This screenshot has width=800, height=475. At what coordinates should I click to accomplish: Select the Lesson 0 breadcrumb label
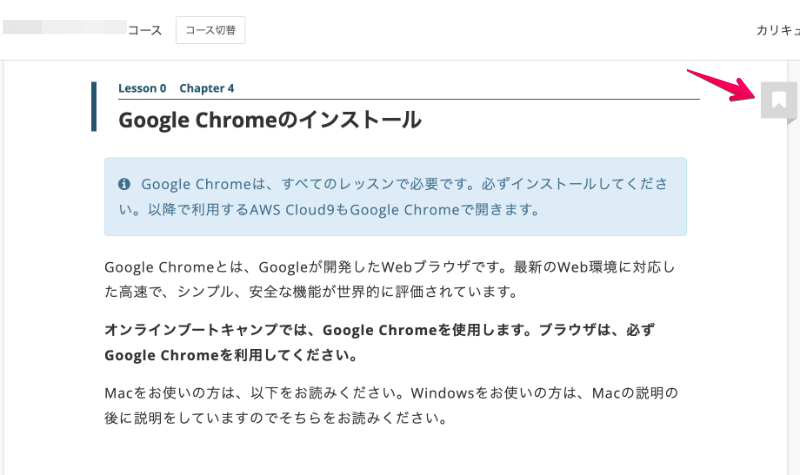click(x=142, y=88)
